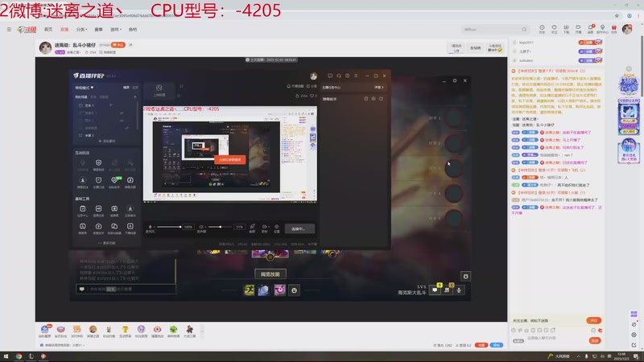
Task: Open the 历史 watch history icon
Action: [x=542, y=29]
